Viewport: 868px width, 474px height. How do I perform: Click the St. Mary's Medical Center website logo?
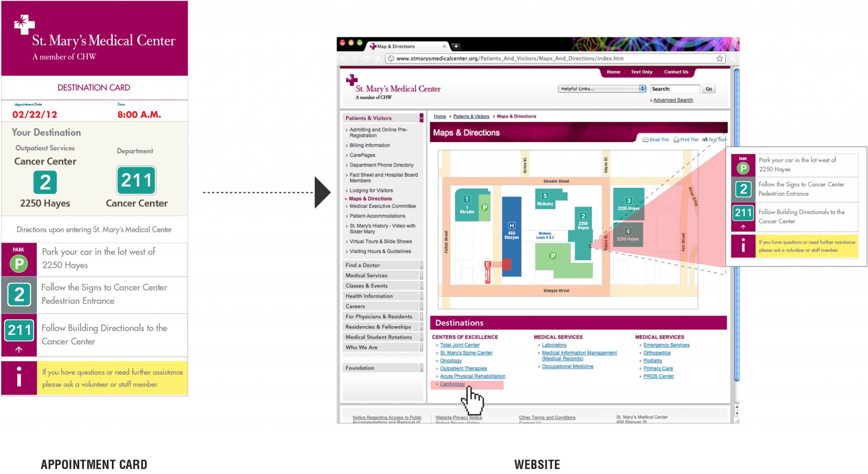393,88
